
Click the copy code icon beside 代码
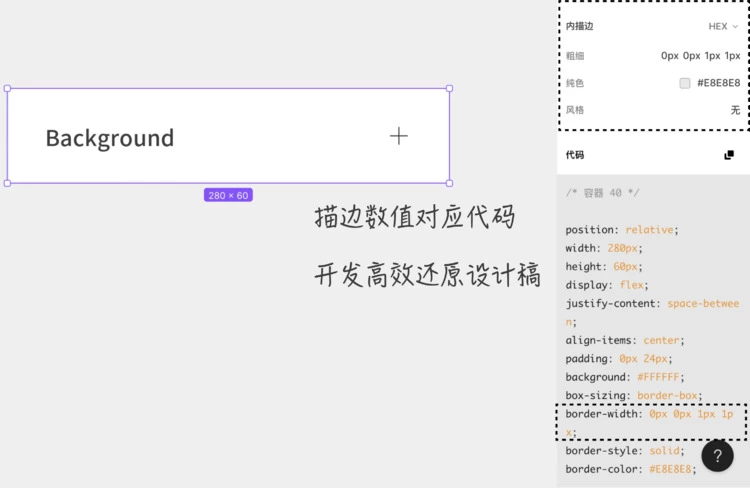[729, 155]
